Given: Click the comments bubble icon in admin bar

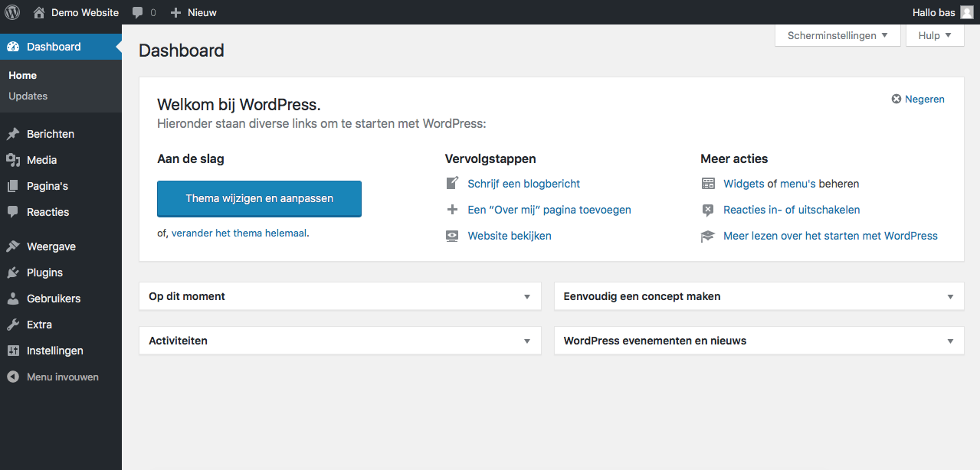Looking at the screenshot, I should 137,12.
